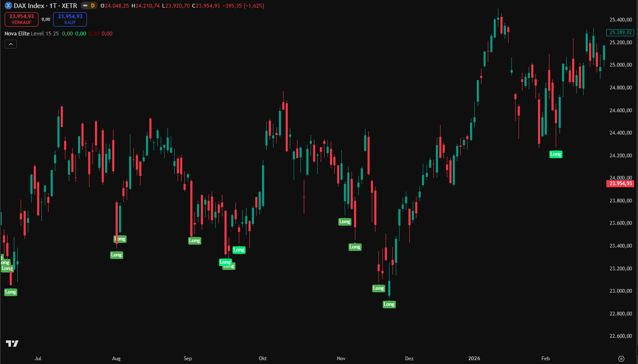Click the orange D data status badge
Viewport: 638px width, 364px height.
[93, 6]
